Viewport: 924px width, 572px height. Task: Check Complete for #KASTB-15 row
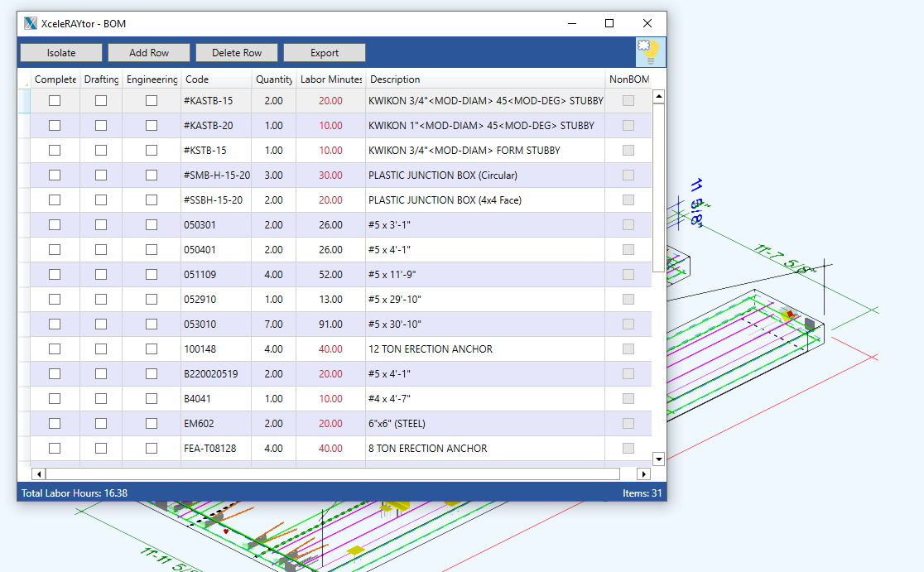click(x=55, y=101)
